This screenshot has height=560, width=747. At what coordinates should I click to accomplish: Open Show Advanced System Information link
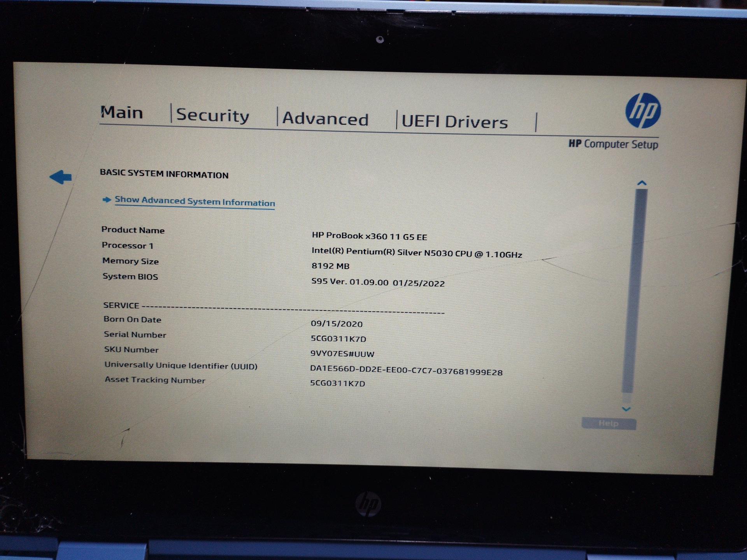[x=195, y=201]
